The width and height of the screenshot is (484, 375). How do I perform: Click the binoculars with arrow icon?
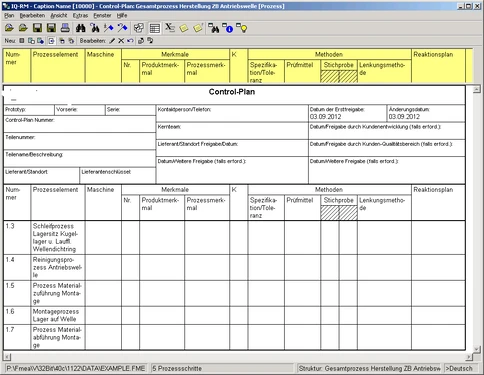pyautogui.click(x=94, y=28)
